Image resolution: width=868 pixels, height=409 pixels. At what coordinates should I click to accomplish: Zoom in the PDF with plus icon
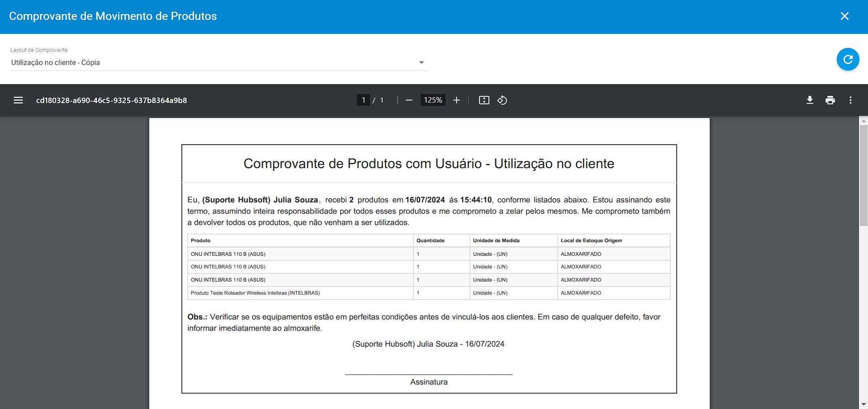456,100
